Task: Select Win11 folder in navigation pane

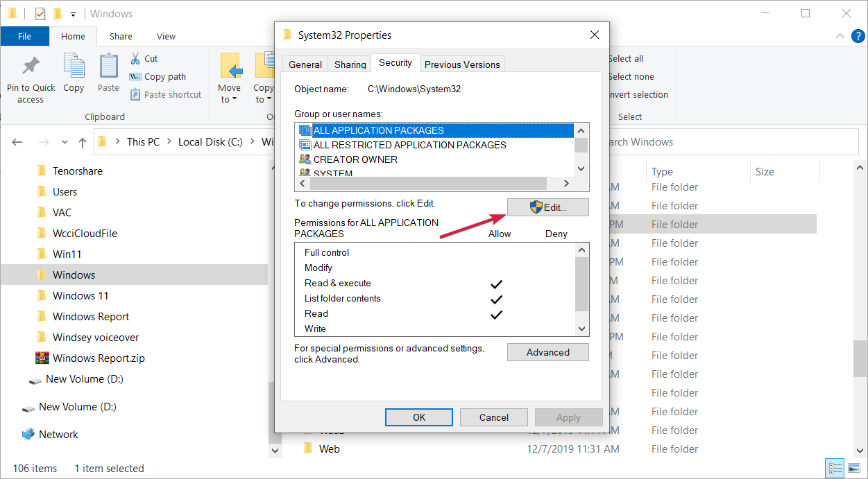Action: [x=67, y=254]
